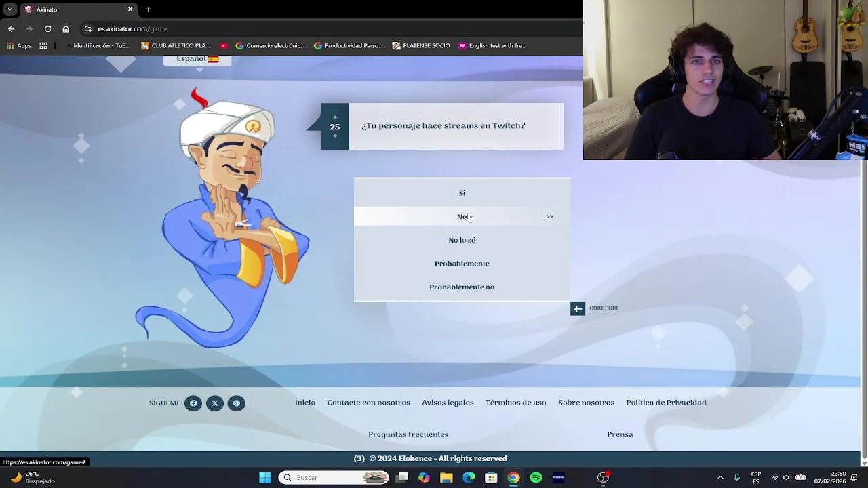Open Spotify from the taskbar

(536, 478)
